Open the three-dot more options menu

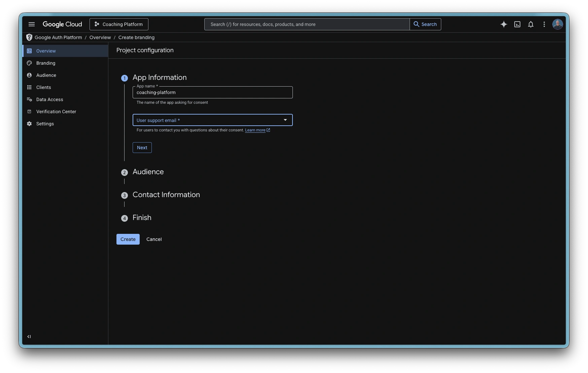[x=544, y=24]
